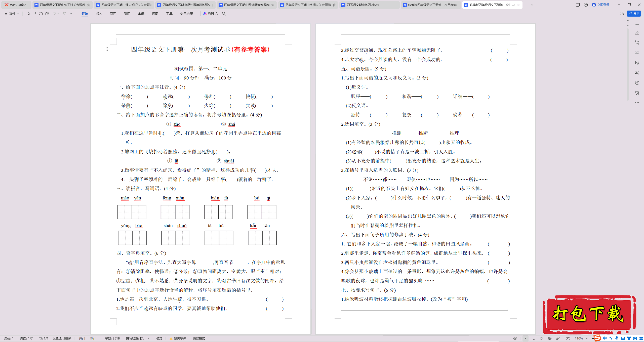The image size is (644, 342).
Task: Expand the quick access toolbar customize chevron
Action: coord(71,14)
